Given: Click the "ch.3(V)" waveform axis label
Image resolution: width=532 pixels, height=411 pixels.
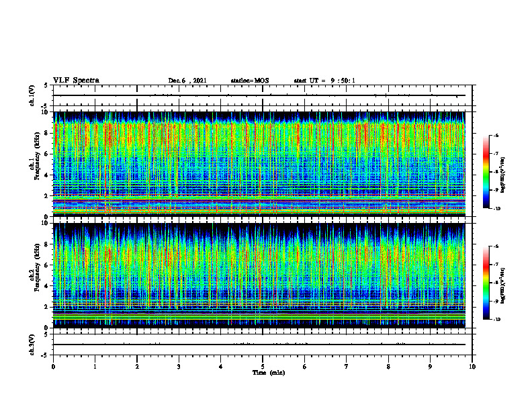Looking at the screenshot, I should pos(32,345).
